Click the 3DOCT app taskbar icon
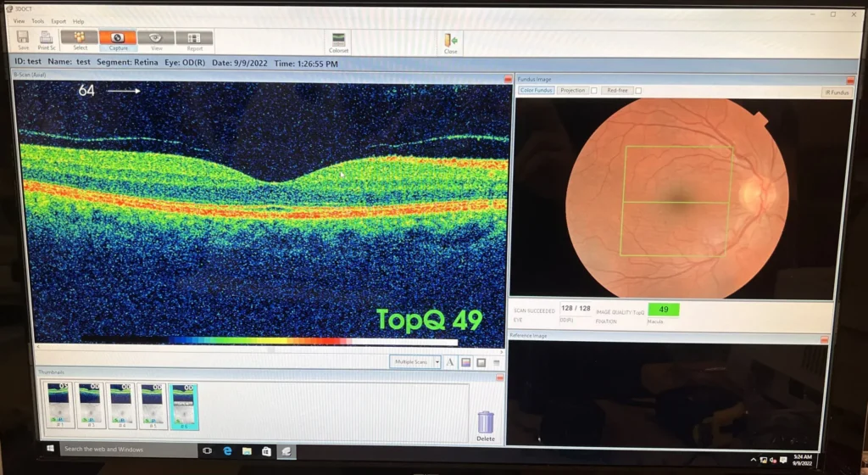This screenshot has height=475, width=868. 287,451
